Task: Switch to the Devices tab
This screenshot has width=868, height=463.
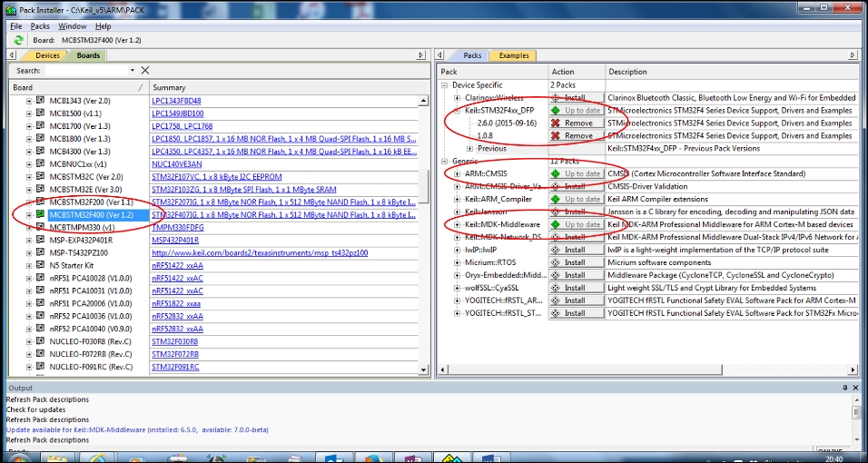Action: tap(46, 55)
